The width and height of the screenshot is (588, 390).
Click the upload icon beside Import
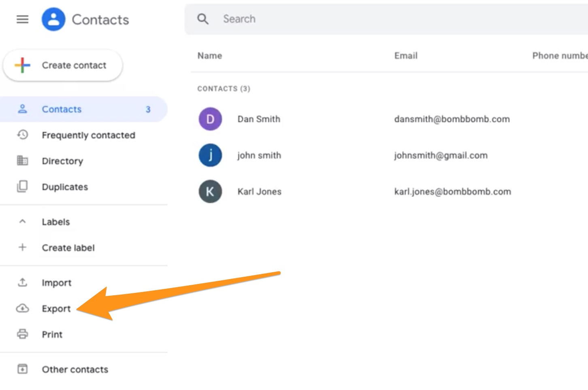pyautogui.click(x=23, y=282)
